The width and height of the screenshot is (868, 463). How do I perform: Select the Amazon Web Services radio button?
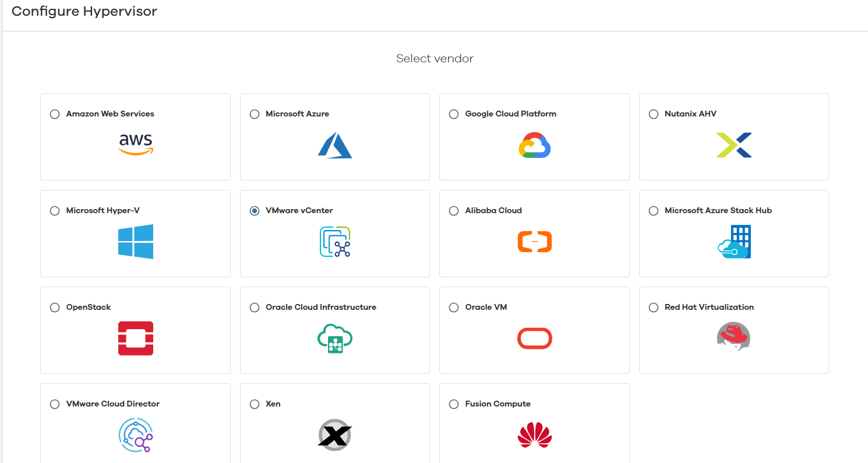[55, 114]
